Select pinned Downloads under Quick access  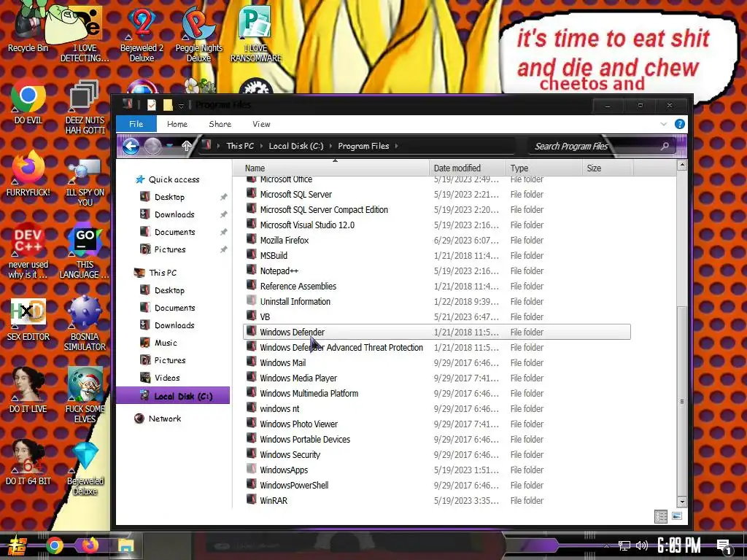click(x=174, y=214)
